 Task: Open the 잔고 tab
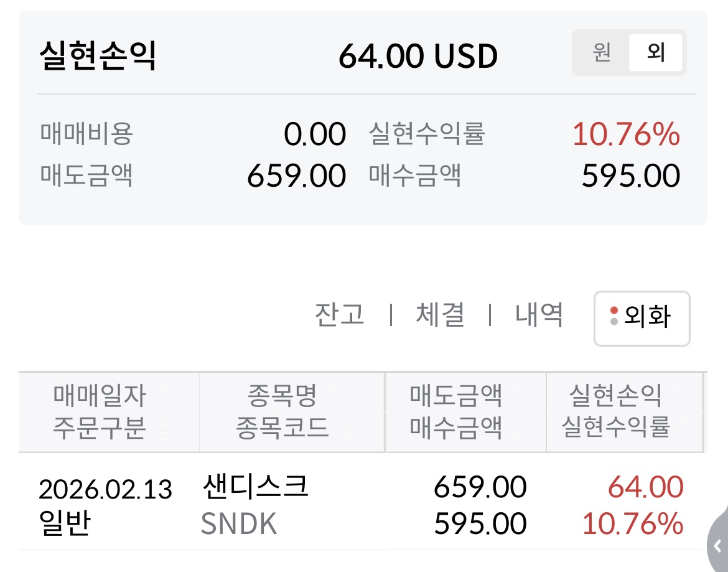[339, 315]
